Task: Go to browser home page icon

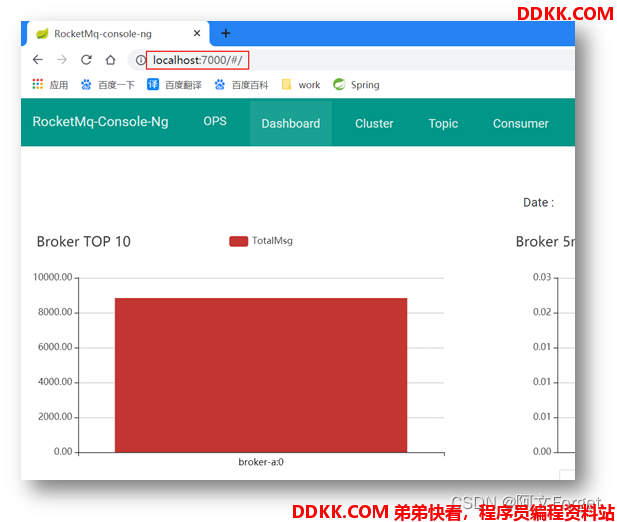Action: coord(111,60)
